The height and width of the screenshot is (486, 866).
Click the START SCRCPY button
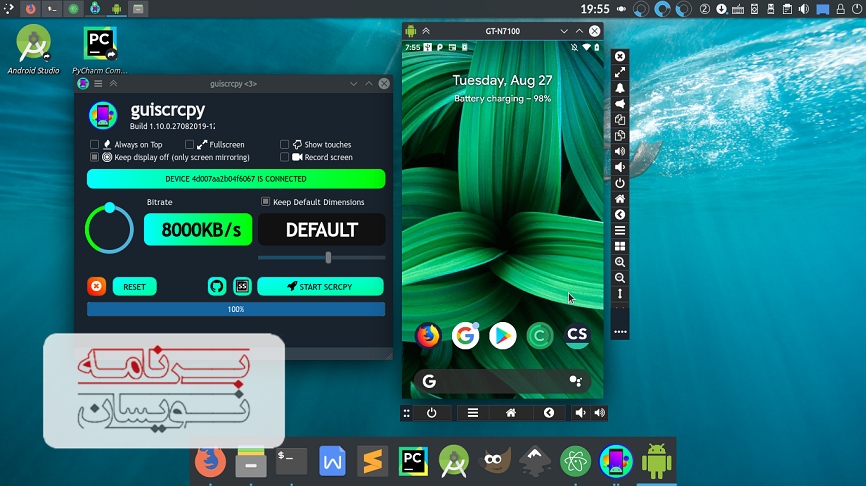tap(320, 286)
